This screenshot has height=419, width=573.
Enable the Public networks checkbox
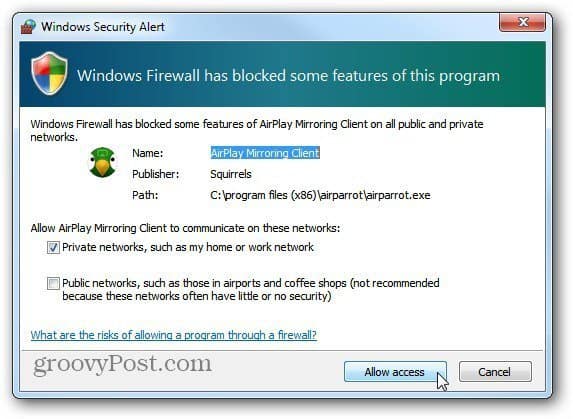53,283
